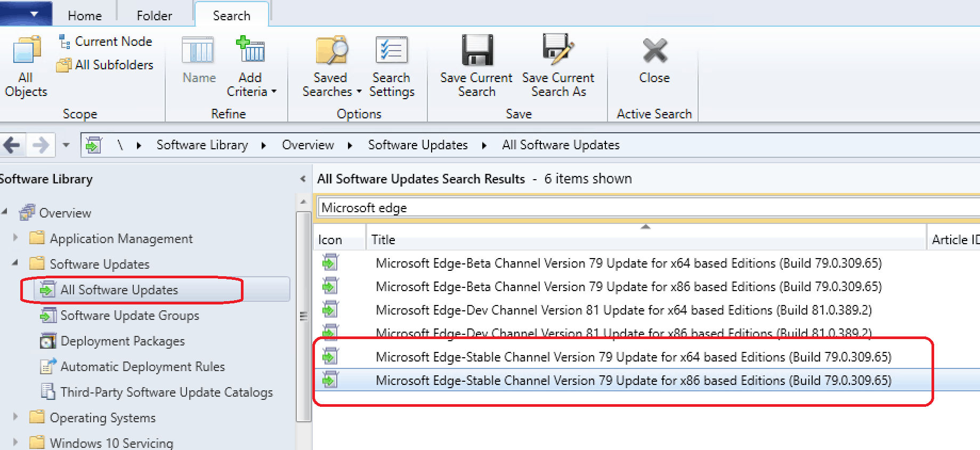
Task: Select Edge-Stable x64 Build 79.0.309.65 update
Action: 634,357
